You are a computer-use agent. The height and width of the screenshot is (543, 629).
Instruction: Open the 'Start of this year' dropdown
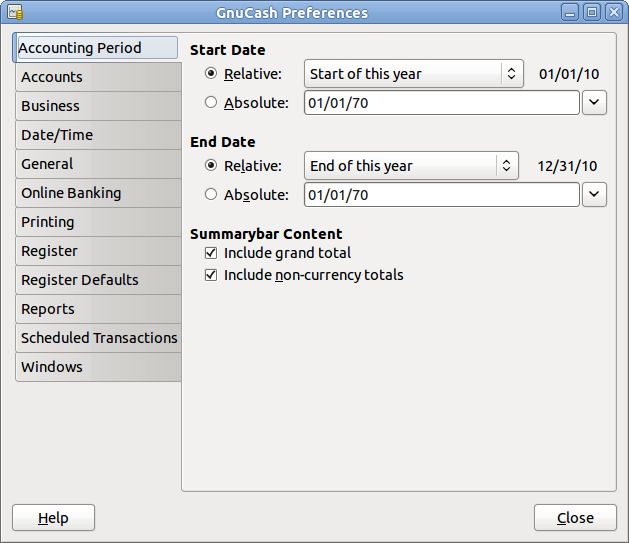pos(414,74)
